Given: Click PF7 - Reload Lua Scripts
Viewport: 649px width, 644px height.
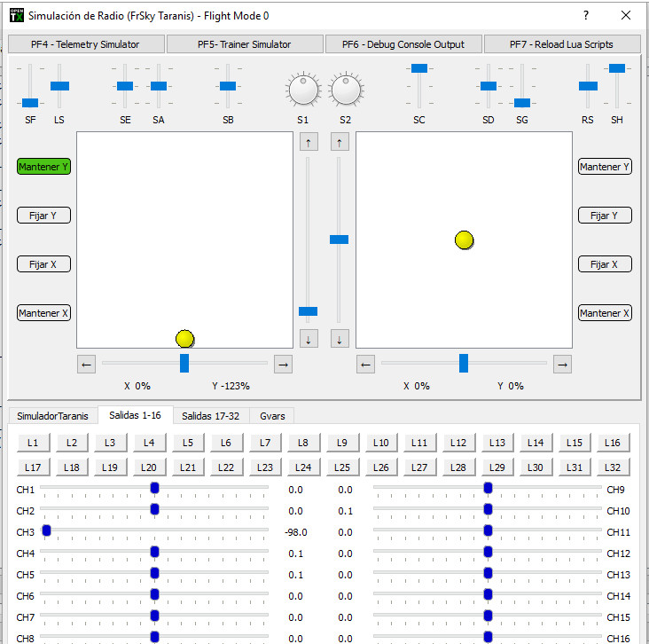Looking at the screenshot, I should 561,44.
